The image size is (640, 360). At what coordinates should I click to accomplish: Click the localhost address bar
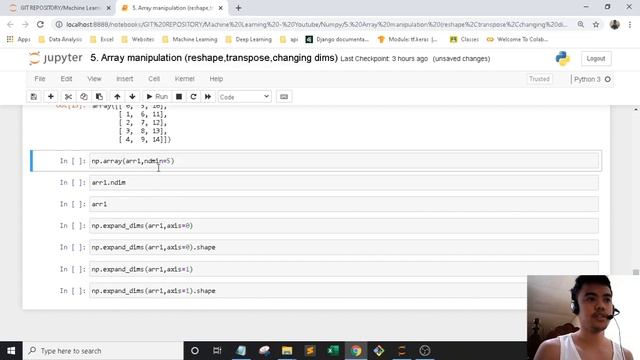(317, 24)
